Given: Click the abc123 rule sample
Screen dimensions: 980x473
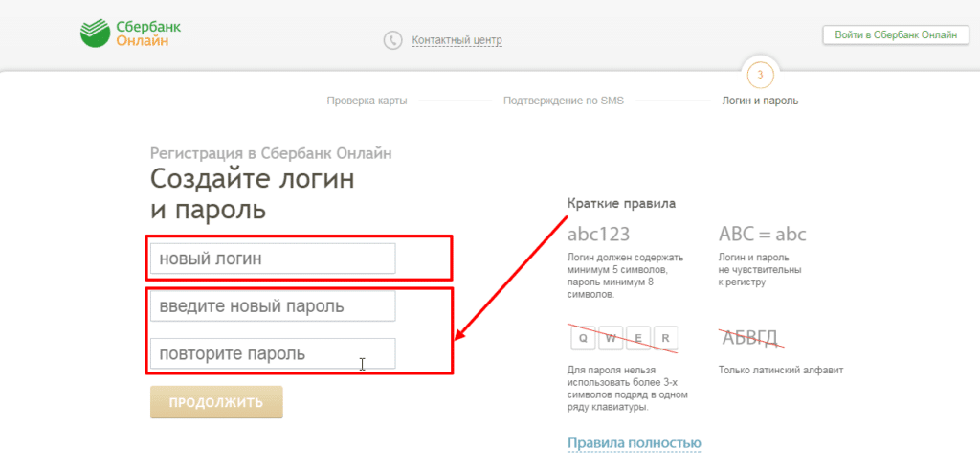Looking at the screenshot, I should click(599, 235).
